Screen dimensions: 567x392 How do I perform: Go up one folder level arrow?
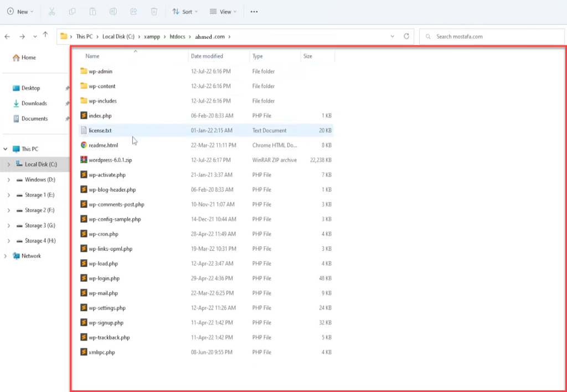pos(45,35)
